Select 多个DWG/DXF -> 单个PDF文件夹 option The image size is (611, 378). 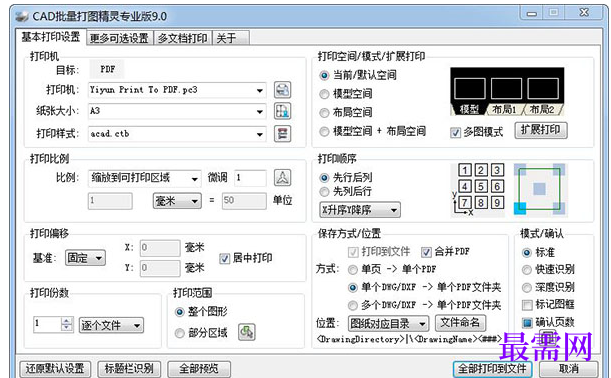point(353,305)
